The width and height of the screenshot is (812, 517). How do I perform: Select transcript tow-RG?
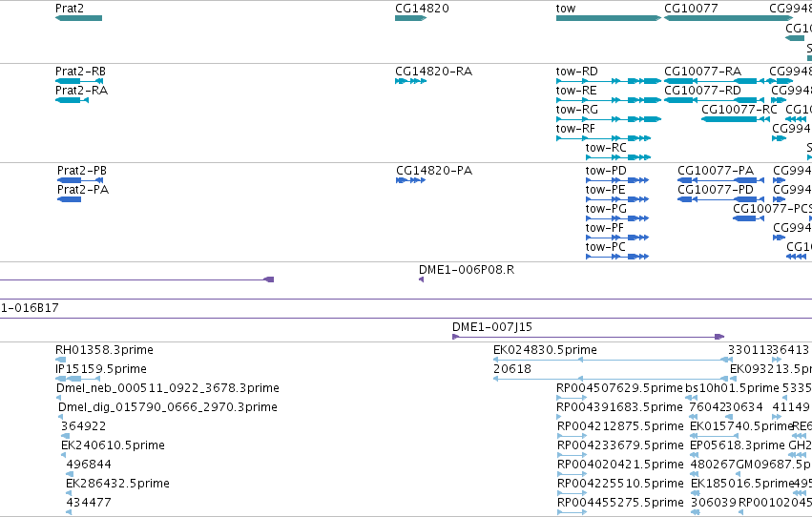pyautogui.click(x=609, y=119)
